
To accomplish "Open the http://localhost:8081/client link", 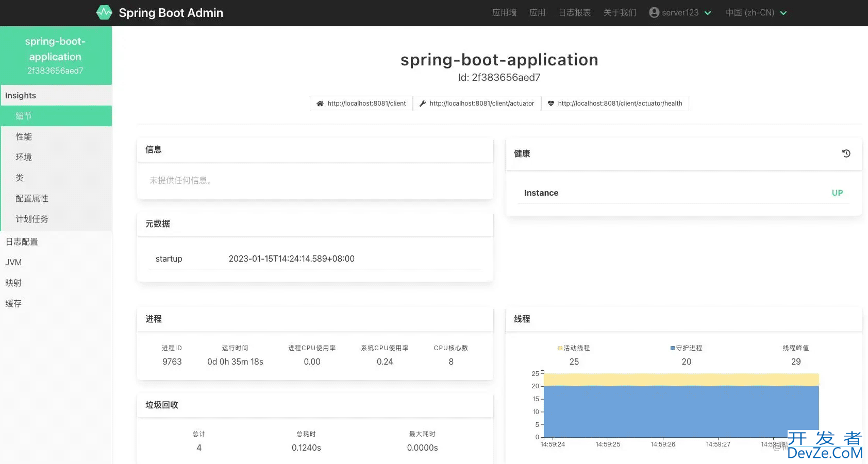I will (361, 104).
